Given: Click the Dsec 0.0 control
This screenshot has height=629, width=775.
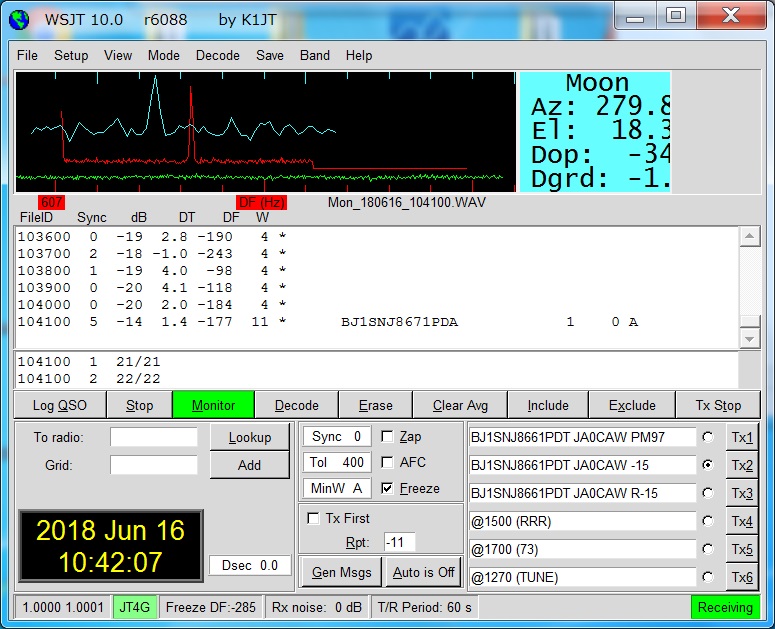Looking at the screenshot, I should pos(250,565).
